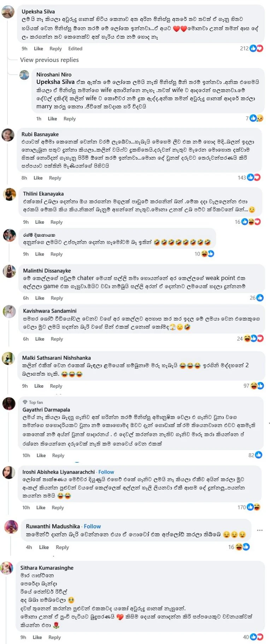Reply to Rubi Basnayake's comment
The width and height of the screenshot is (270, 644).
coord(55,178)
